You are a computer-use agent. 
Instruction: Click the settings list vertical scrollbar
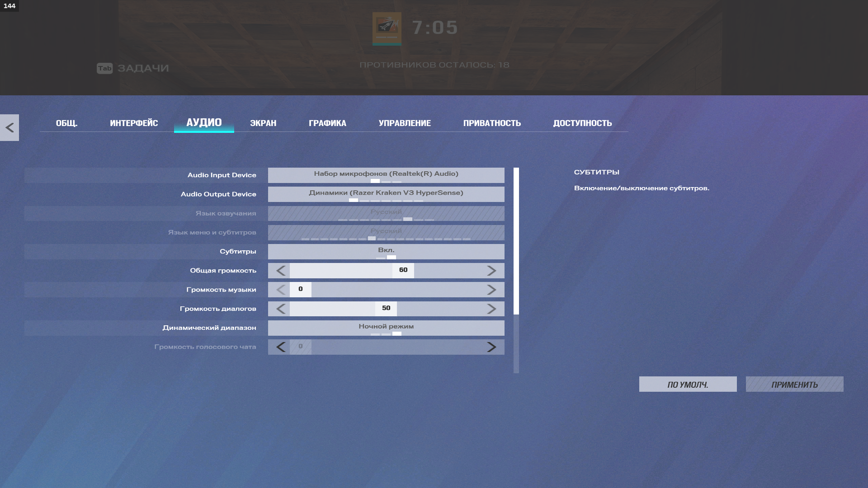click(x=516, y=241)
